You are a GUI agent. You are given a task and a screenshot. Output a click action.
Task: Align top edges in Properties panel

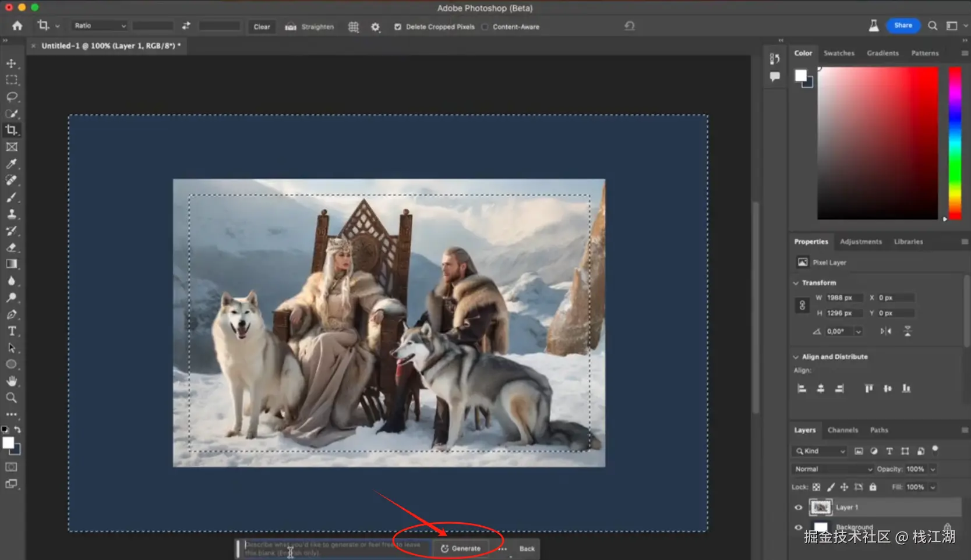tap(868, 388)
